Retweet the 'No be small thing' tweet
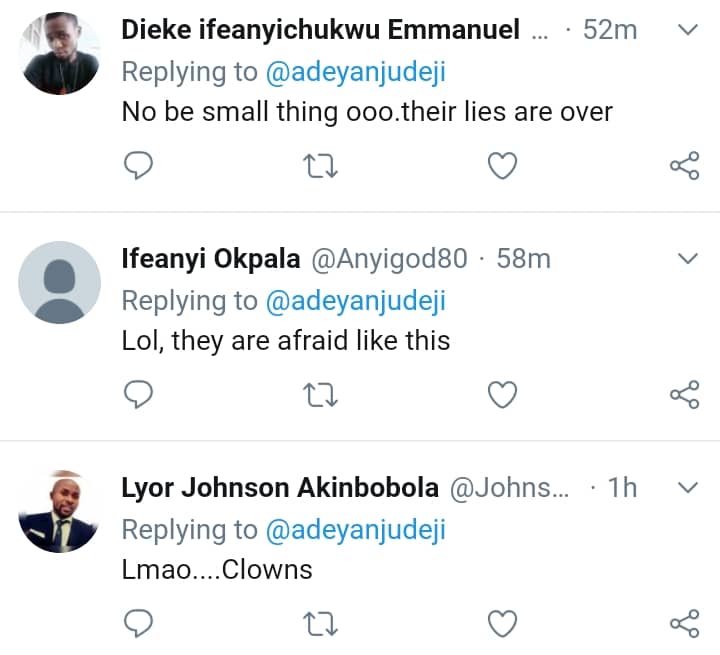The height and width of the screenshot is (655, 720). [x=319, y=165]
